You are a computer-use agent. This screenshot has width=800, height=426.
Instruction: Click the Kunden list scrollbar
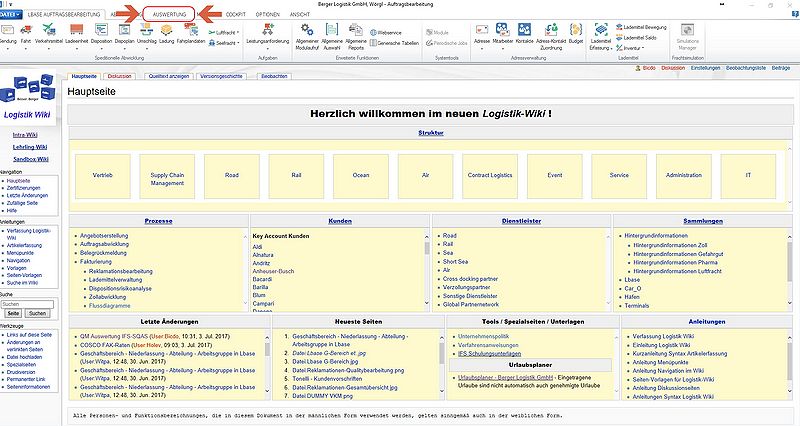click(427, 270)
